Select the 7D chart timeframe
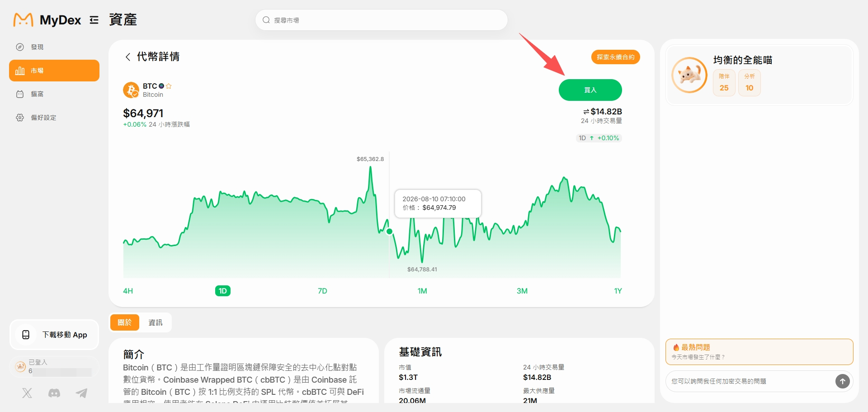868x412 pixels. click(322, 291)
